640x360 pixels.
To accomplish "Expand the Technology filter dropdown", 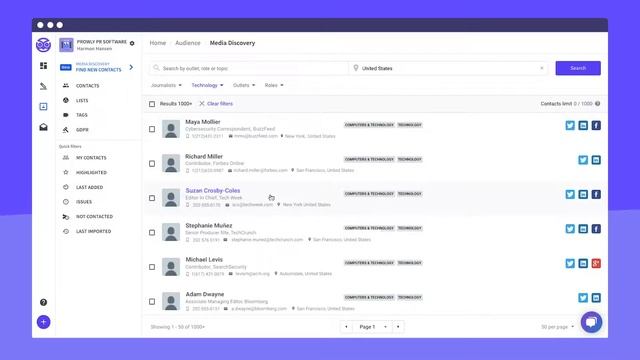I will (207, 85).
